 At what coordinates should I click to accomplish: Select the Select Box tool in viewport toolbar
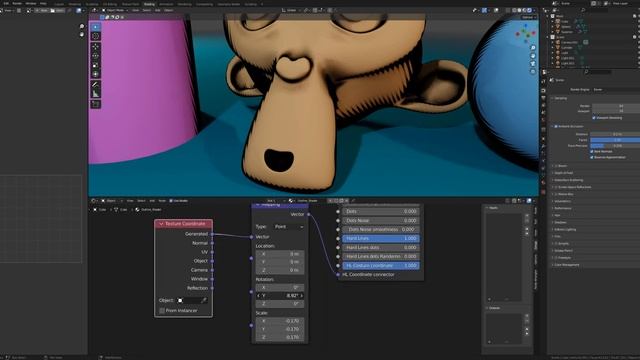click(96, 27)
